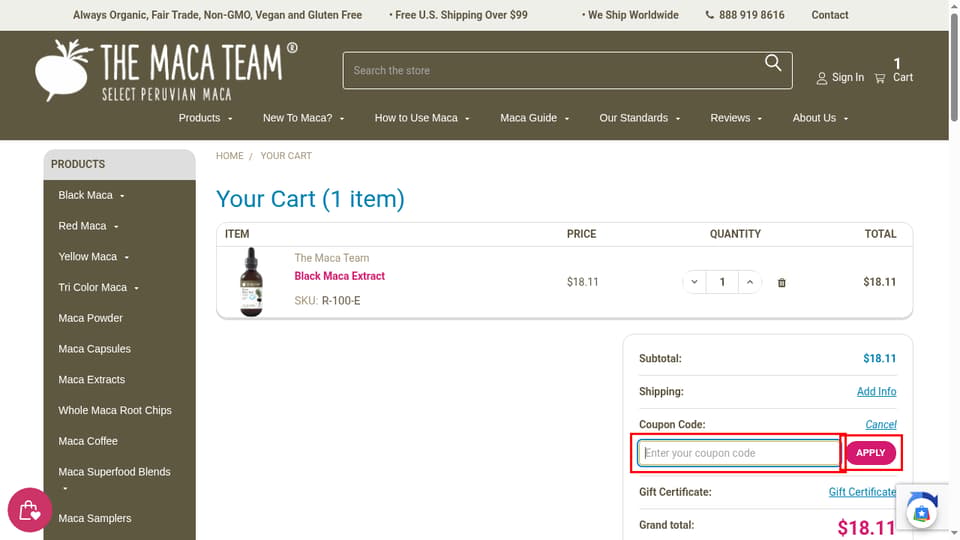960x540 pixels.
Task: Click "The Maca Team" brand text in cart
Action: click(x=331, y=258)
